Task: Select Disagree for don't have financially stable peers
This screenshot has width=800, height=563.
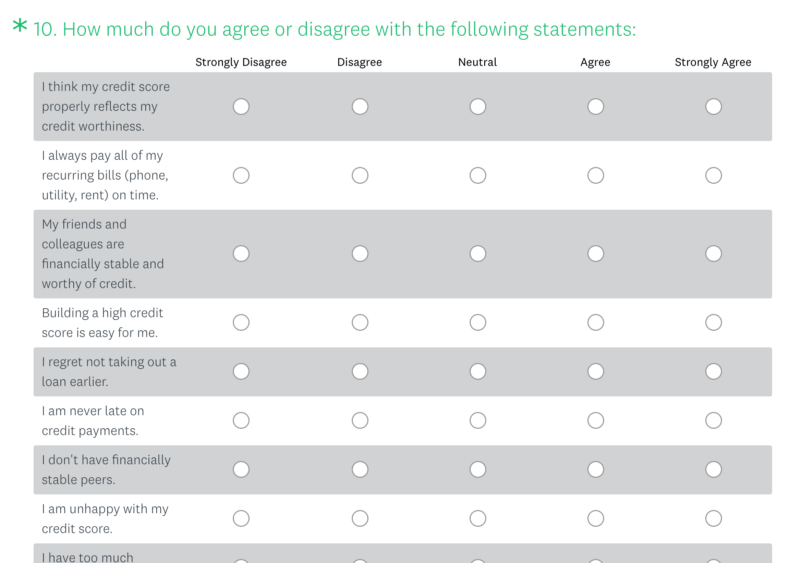Action: coord(360,470)
